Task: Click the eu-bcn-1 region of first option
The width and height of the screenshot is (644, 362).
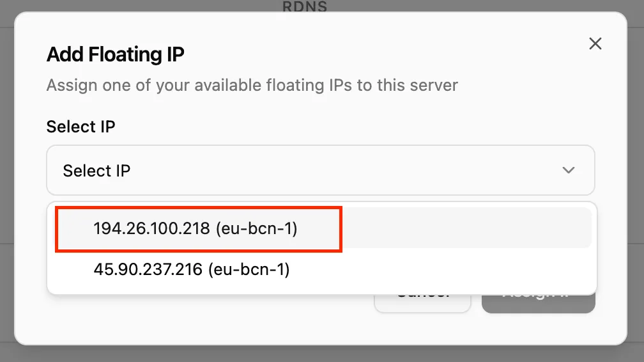Action: (257, 228)
